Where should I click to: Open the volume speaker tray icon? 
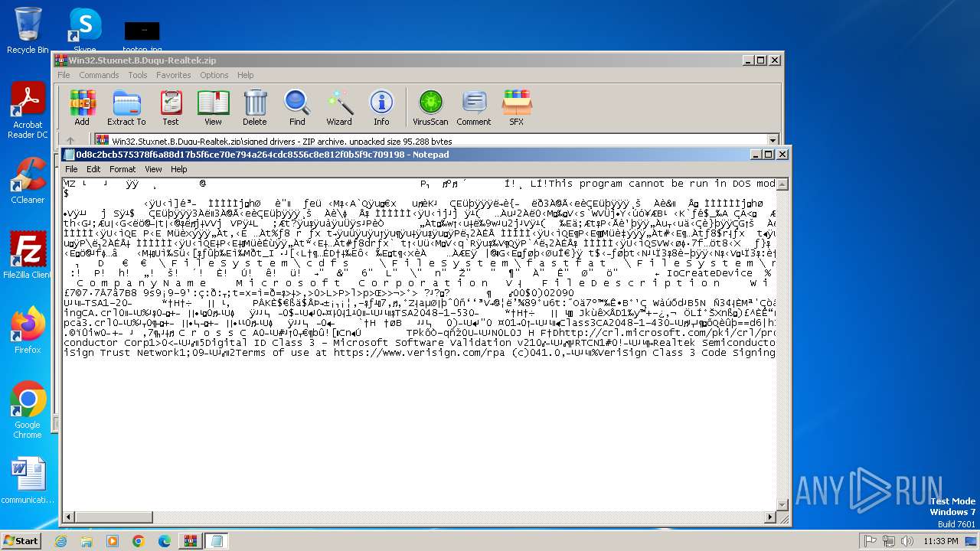click(907, 541)
